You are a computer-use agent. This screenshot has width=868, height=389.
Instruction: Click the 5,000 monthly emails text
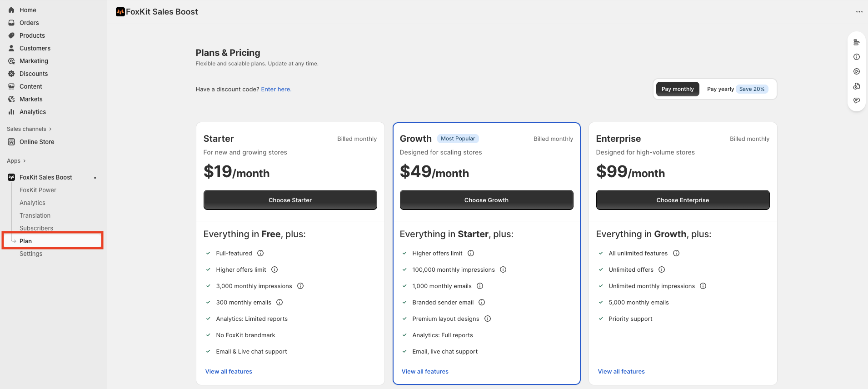(x=639, y=302)
